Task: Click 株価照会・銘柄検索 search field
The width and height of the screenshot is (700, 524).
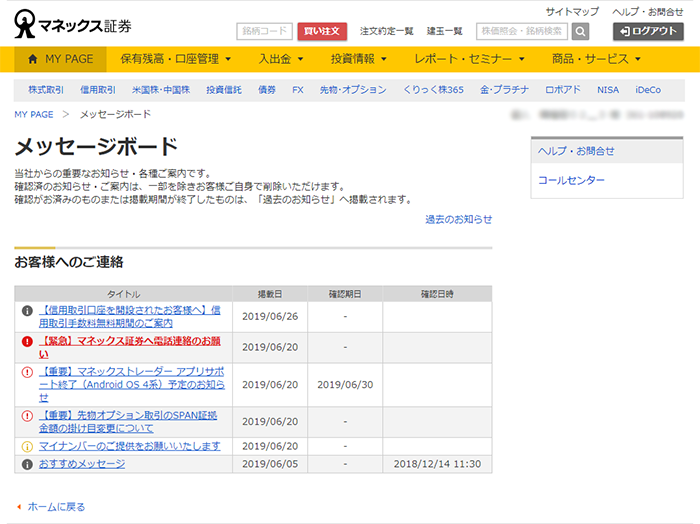Action: point(522,31)
